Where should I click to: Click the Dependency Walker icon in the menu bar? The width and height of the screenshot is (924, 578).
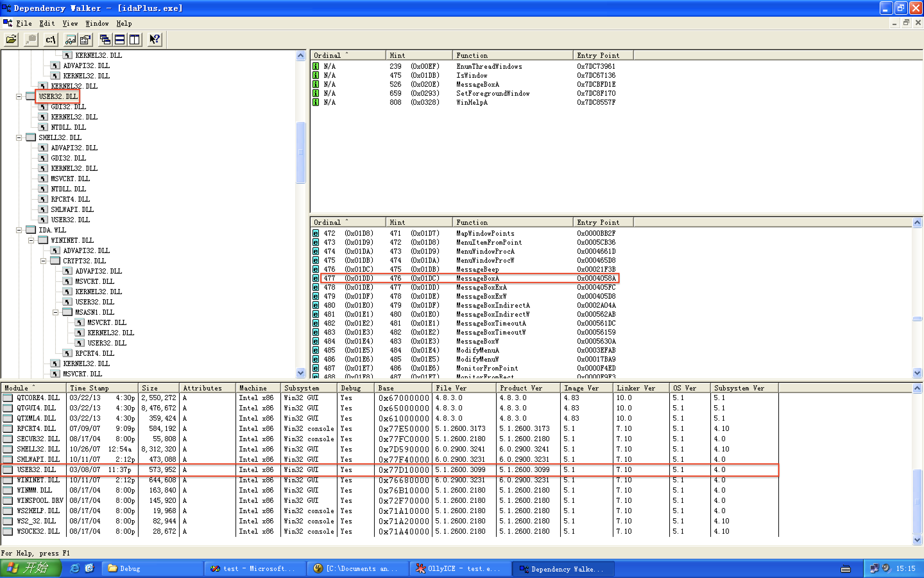(x=8, y=23)
